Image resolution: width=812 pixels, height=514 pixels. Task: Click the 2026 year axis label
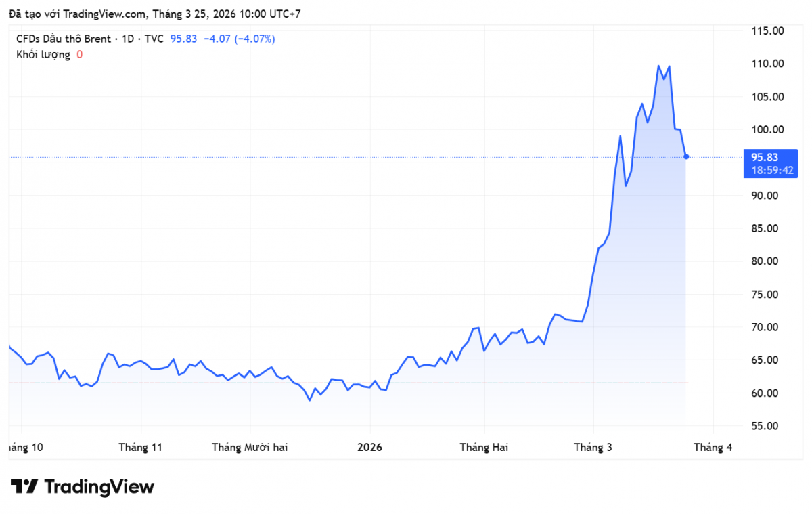[x=370, y=448]
